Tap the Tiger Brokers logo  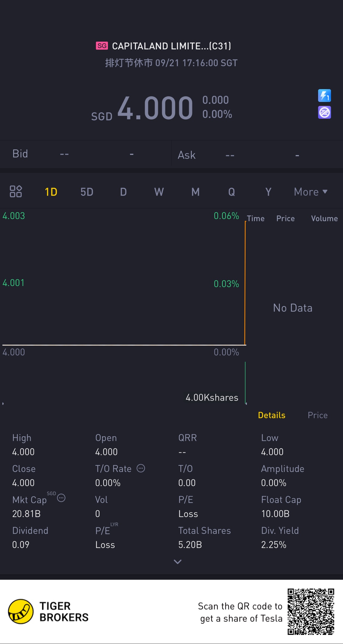(x=21, y=611)
